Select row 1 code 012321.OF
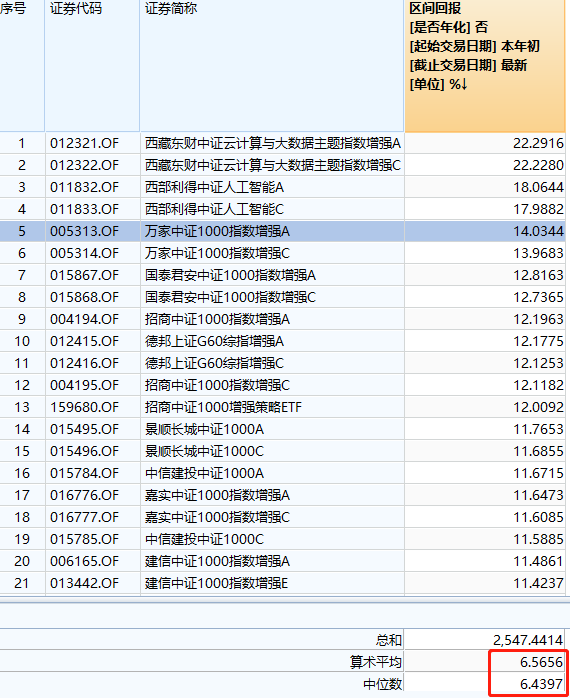570x698 pixels. [x=84, y=143]
